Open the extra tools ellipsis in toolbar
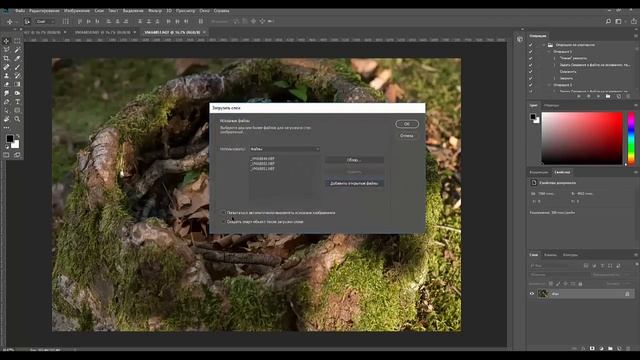The width and height of the screenshot is (640, 360). click(x=6, y=127)
